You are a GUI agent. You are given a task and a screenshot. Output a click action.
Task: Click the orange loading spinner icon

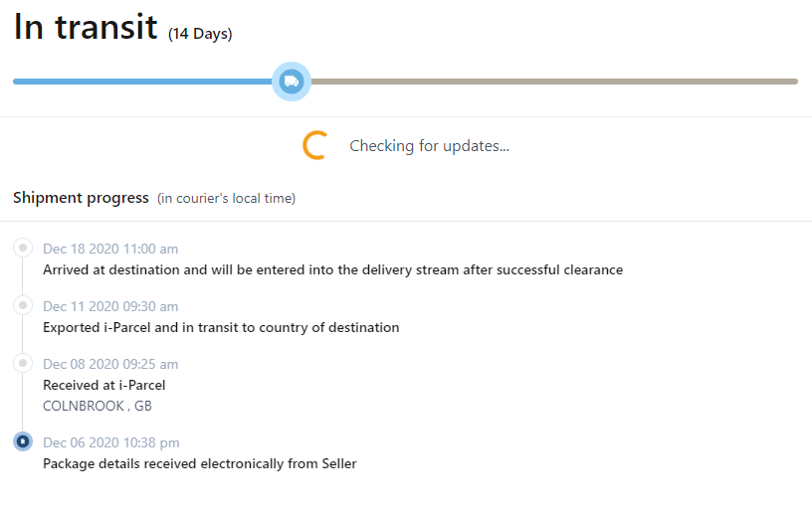pyautogui.click(x=315, y=145)
